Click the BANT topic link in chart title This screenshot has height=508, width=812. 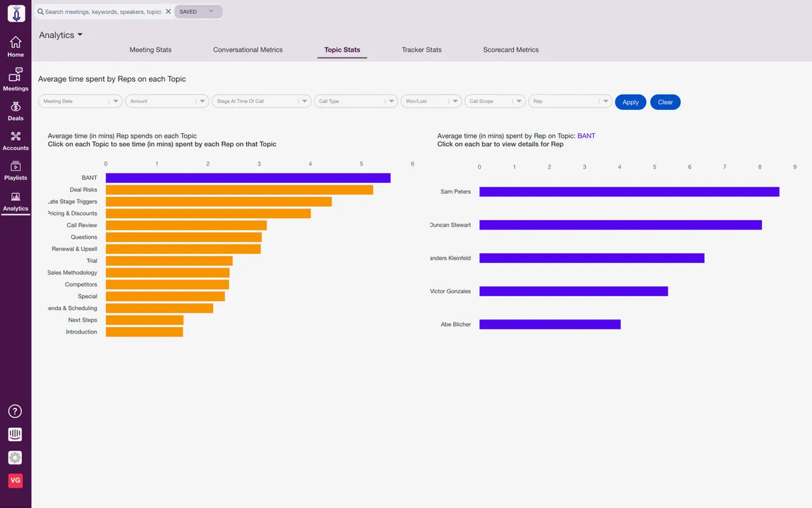pyautogui.click(x=586, y=136)
